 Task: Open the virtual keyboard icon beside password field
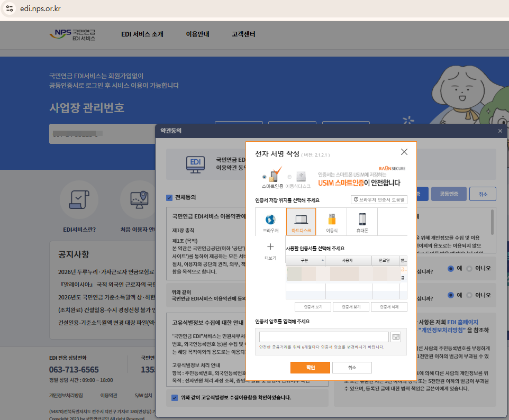click(396, 337)
